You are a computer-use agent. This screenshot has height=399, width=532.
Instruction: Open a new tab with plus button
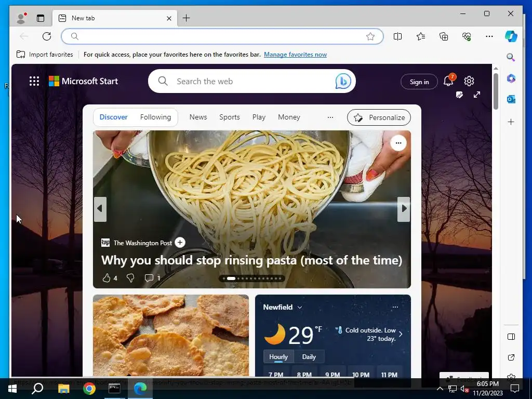pyautogui.click(x=187, y=18)
